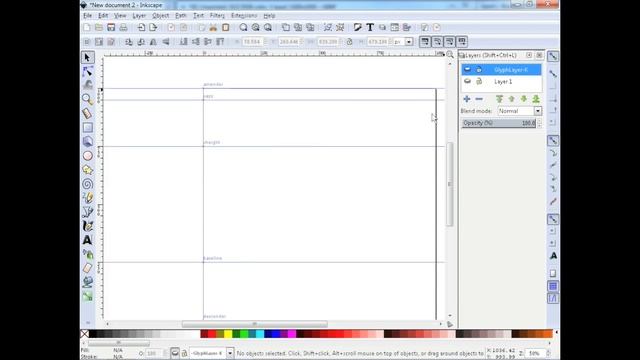Toggle current layer lock in status bar
This screenshot has width=640, height=360.
pos(184,353)
